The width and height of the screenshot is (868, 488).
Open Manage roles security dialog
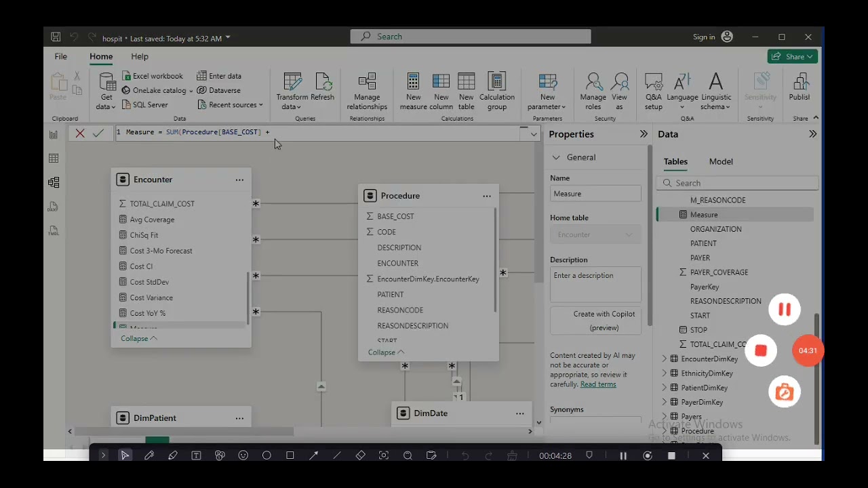tap(593, 91)
